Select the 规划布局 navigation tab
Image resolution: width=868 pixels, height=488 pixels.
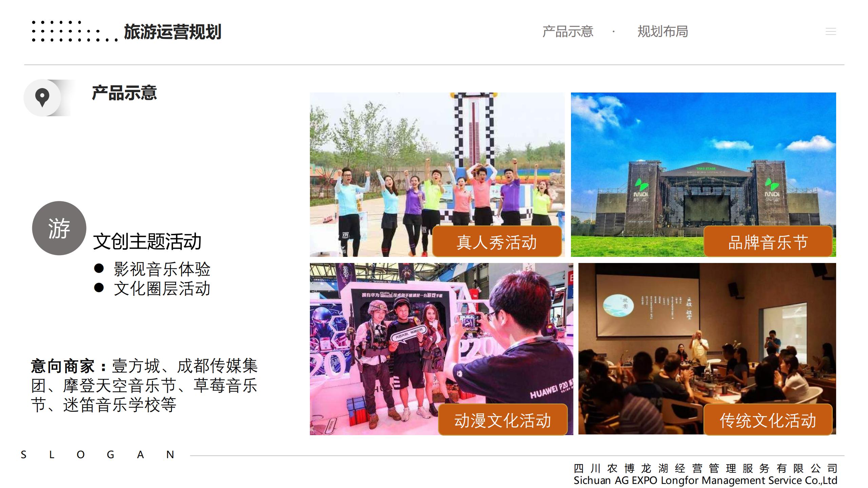coord(663,32)
